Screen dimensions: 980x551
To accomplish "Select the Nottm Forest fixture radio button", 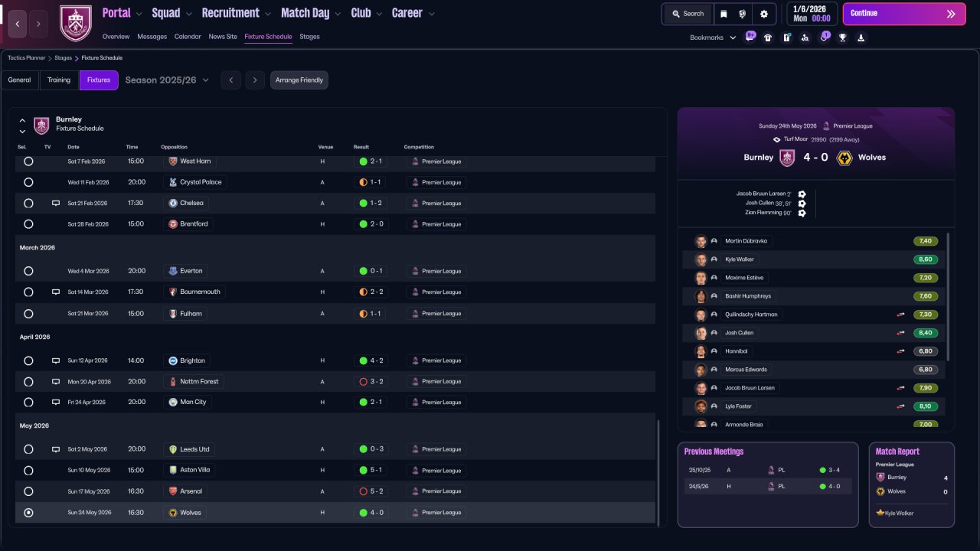I will coord(28,381).
